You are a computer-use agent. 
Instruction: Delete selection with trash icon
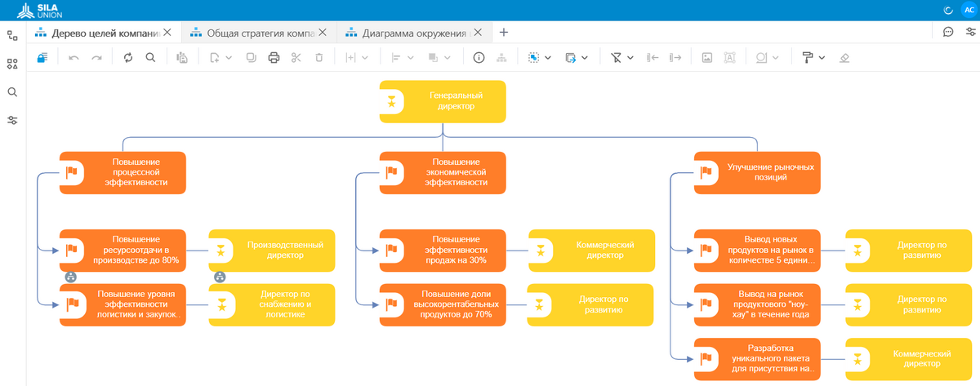319,57
